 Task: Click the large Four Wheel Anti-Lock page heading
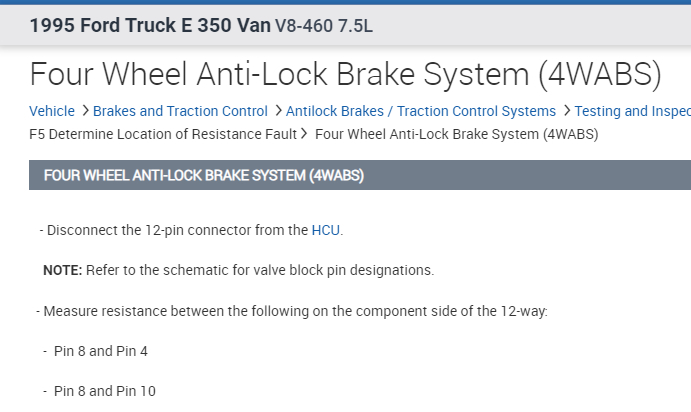click(x=345, y=73)
